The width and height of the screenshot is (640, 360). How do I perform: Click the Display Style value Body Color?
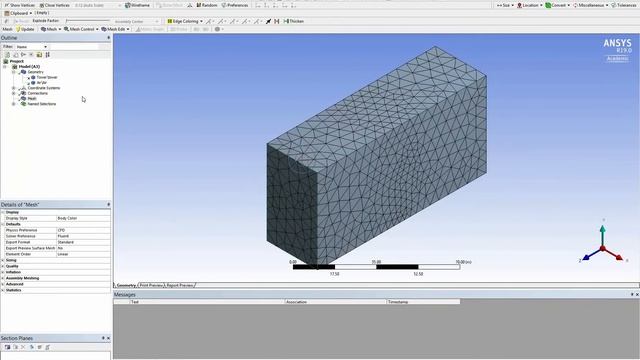[83, 218]
